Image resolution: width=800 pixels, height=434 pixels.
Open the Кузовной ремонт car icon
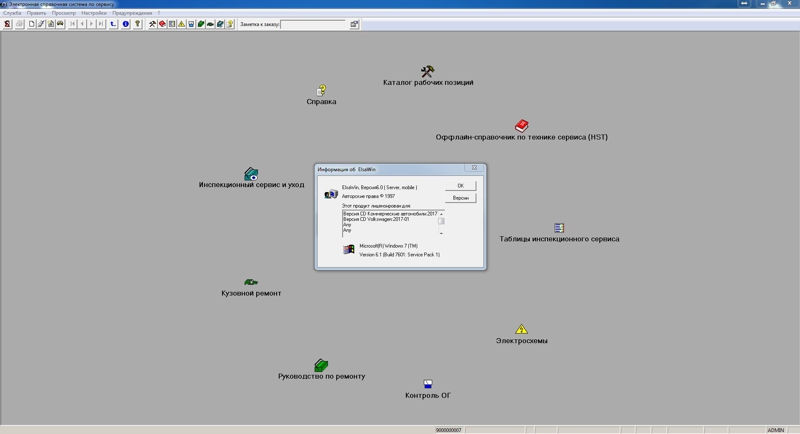click(251, 282)
